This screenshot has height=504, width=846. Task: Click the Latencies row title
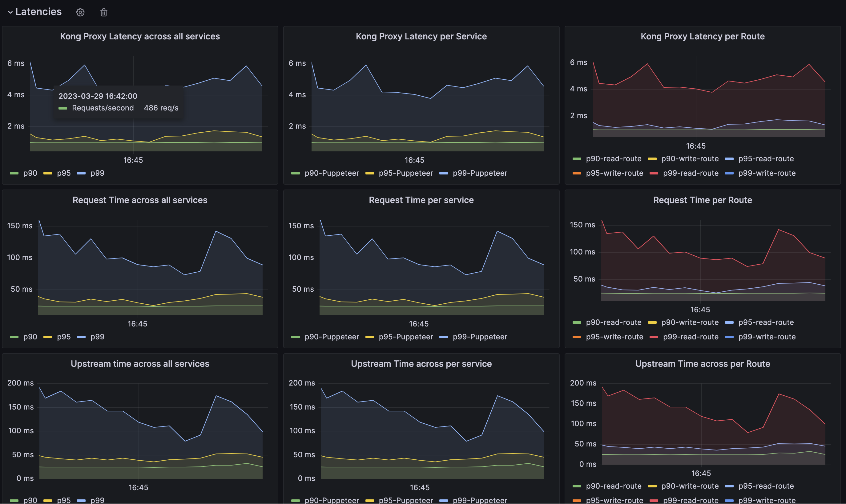(38, 12)
